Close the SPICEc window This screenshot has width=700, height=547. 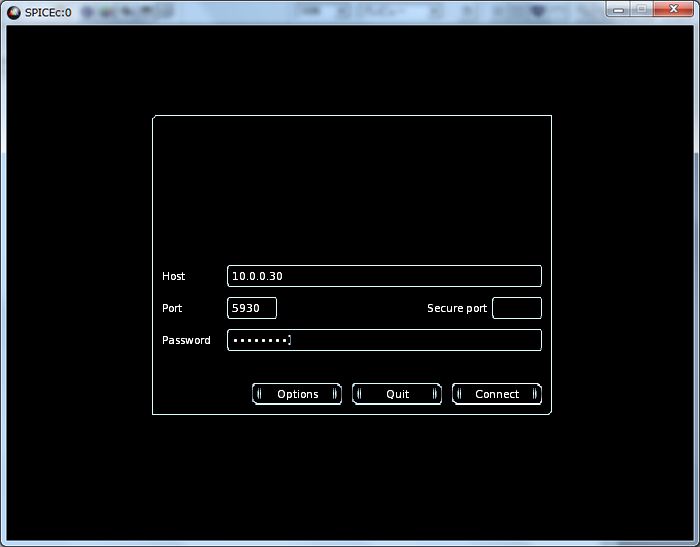pyautogui.click(x=674, y=9)
